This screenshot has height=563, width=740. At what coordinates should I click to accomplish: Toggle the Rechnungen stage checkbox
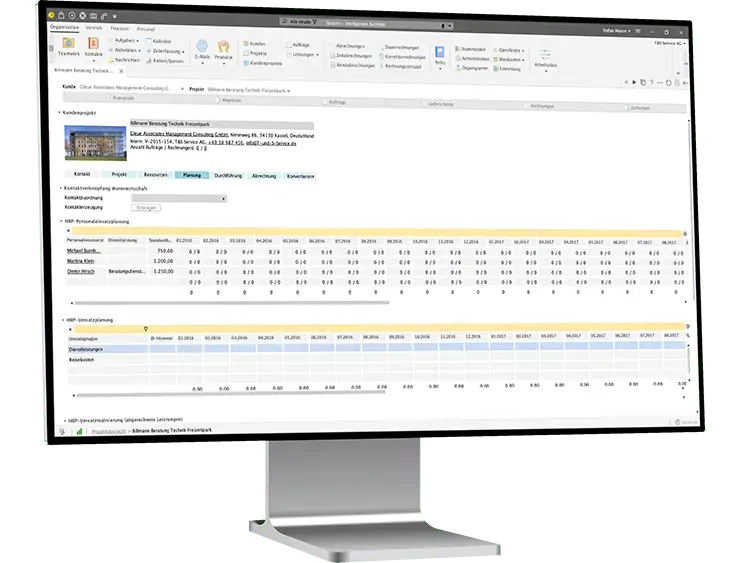click(526, 106)
